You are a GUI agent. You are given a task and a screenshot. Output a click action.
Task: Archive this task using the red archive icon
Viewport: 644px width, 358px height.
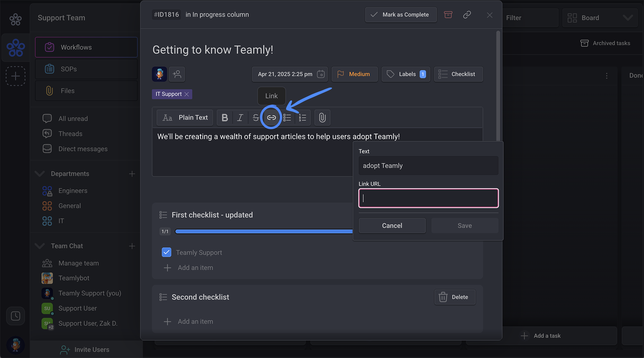(x=448, y=15)
